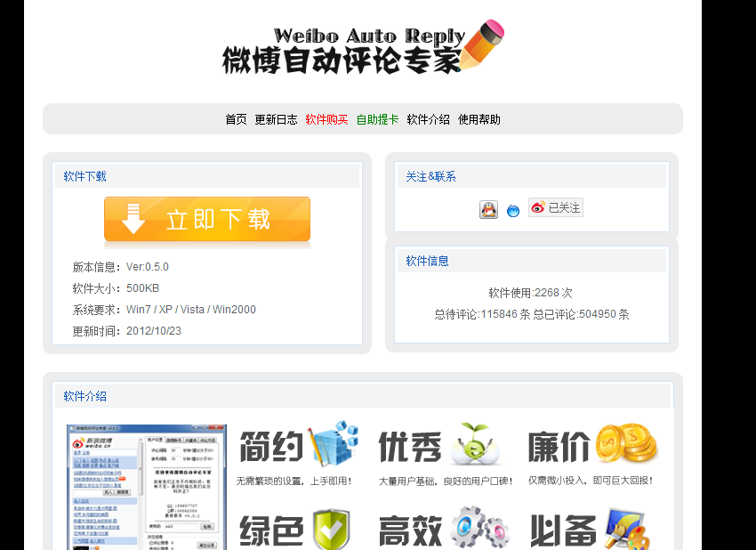Open the green 自助提卡 menu item
756x550 pixels.
(377, 119)
